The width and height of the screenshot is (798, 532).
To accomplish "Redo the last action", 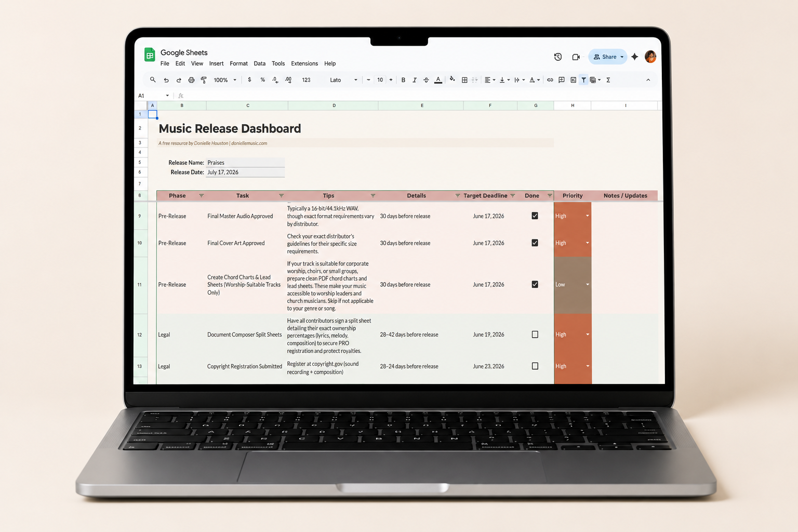I will coord(179,80).
